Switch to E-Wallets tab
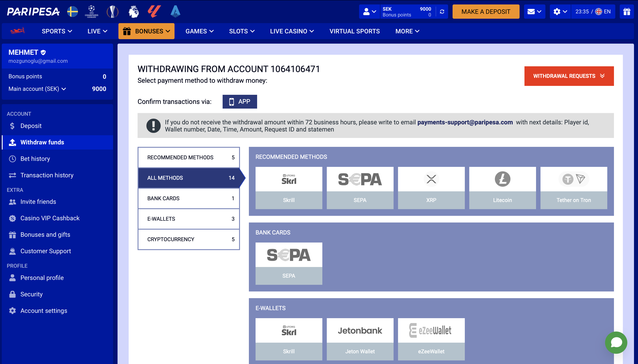The image size is (638, 364). click(189, 219)
